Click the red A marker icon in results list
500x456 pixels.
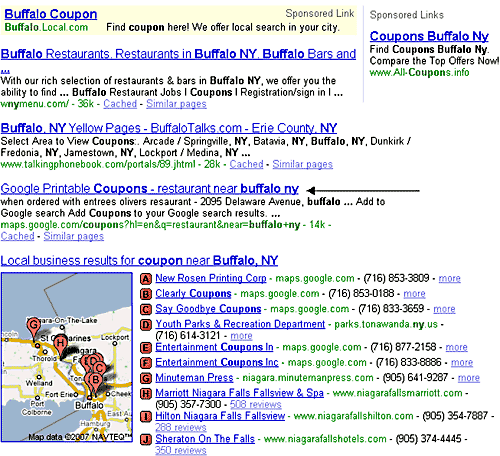(146, 278)
